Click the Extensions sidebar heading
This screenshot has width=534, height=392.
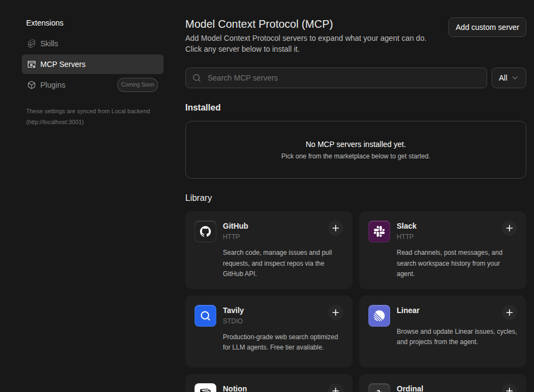pyautogui.click(x=45, y=23)
